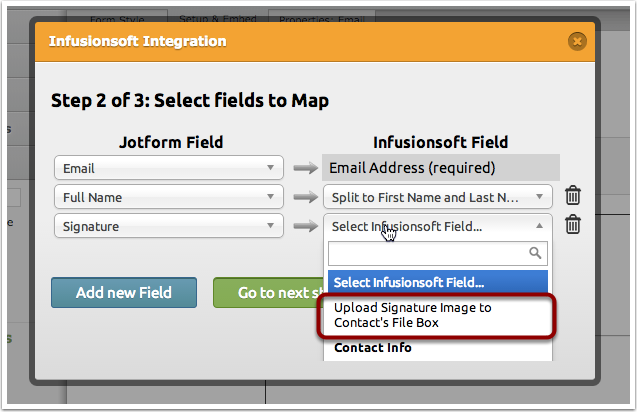The height and width of the screenshot is (412, 637).
Task: Open the Split to First Name dropdown
Action: pyautogui.click(x=438, y=197)
